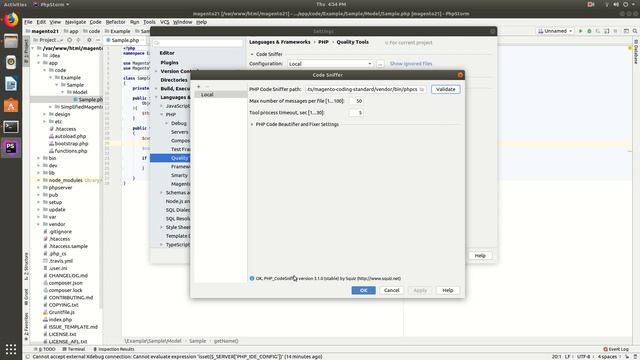The width and height of the screenshot is (640, 360).
Task: Open the Edit menu
Action: click(41, 22)
